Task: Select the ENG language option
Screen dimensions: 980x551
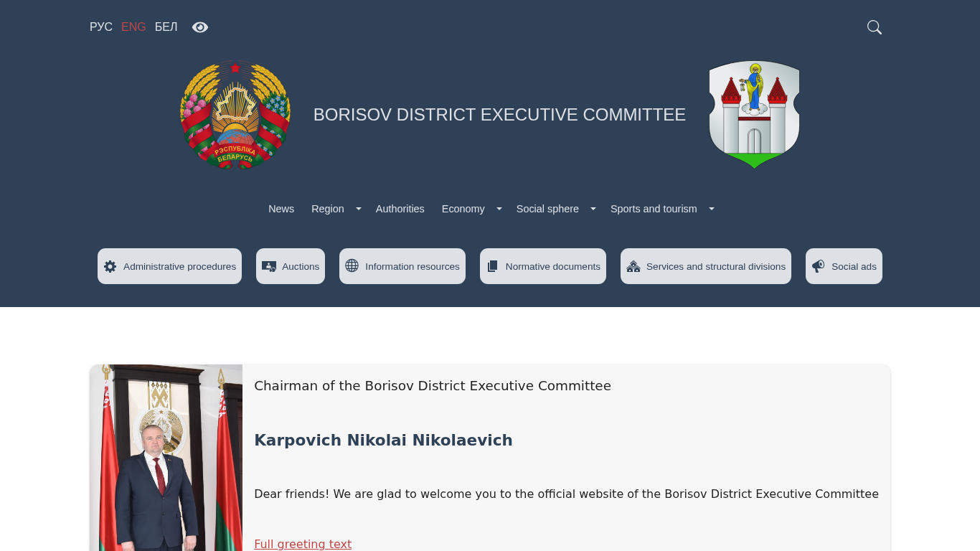Action: point(133,27)
